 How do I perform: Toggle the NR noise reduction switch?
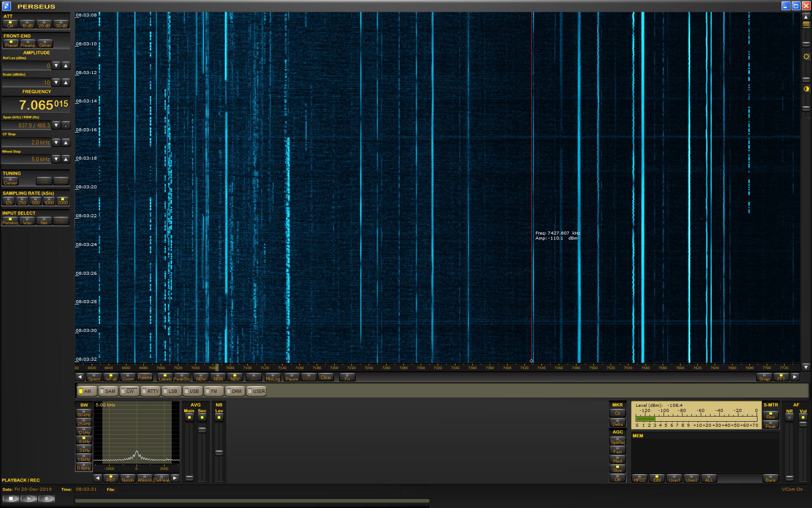[x=789, y=417]
